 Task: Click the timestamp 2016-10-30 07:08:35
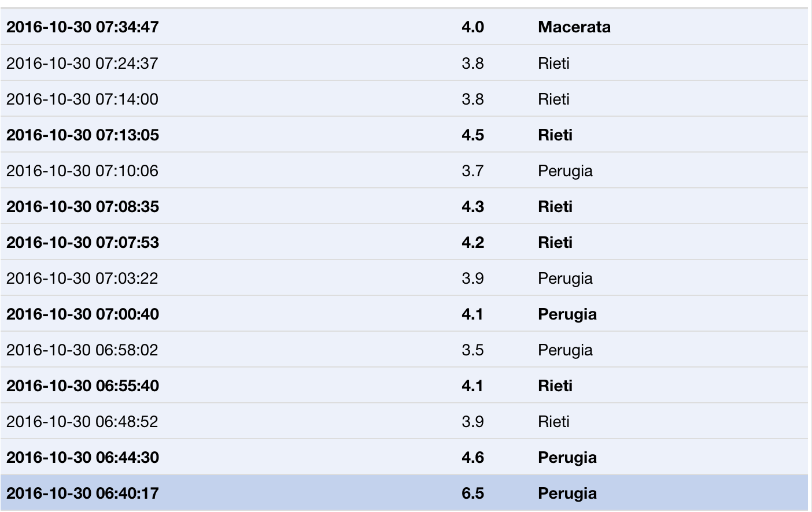click(x=82, y=207)
